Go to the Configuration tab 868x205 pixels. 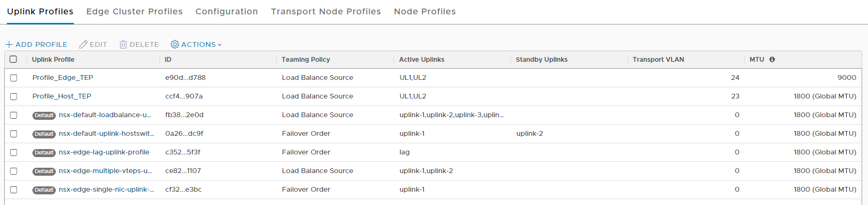(227, 12)
